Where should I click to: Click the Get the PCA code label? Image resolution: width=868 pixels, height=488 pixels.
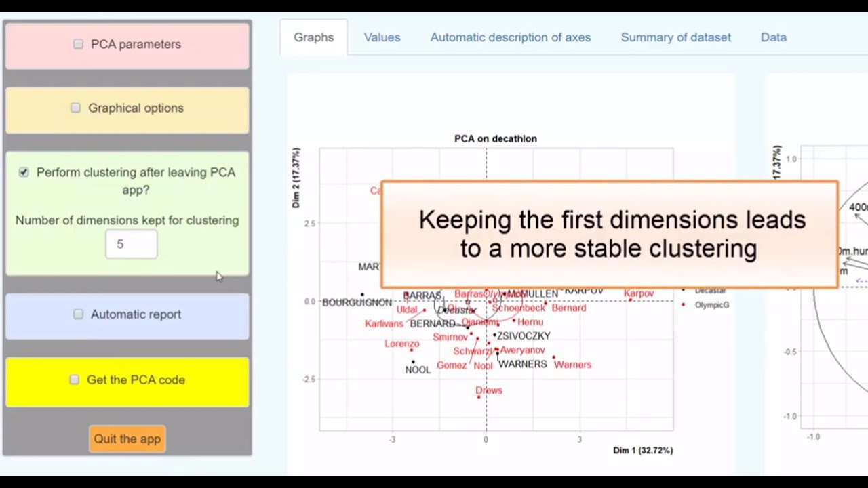tap(136, 380)
